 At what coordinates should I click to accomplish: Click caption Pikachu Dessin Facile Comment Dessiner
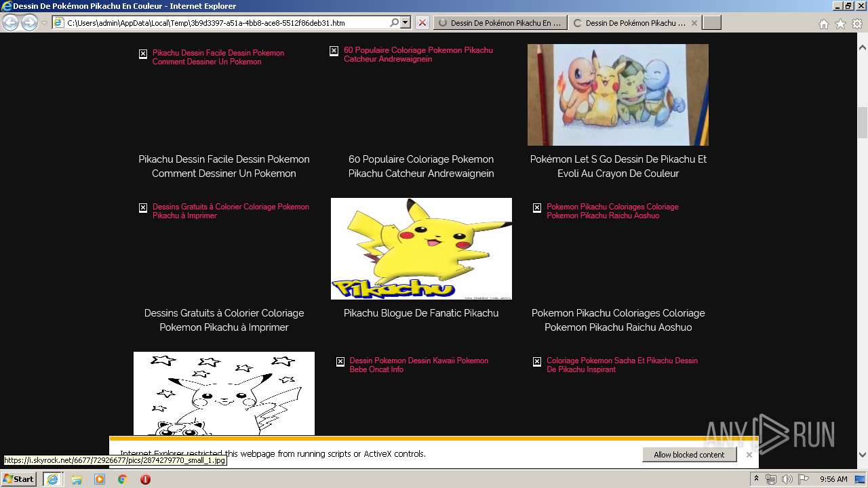pos(224,166)
